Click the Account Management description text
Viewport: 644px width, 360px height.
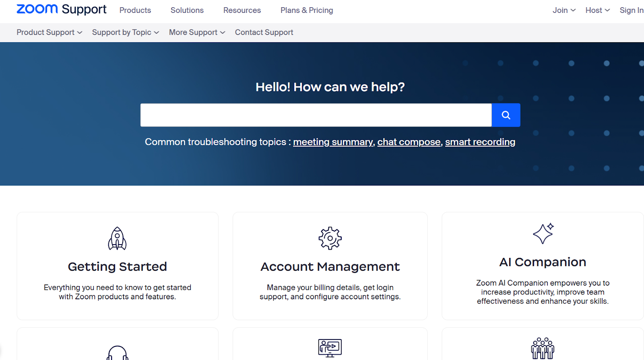[x=330, y=292]
